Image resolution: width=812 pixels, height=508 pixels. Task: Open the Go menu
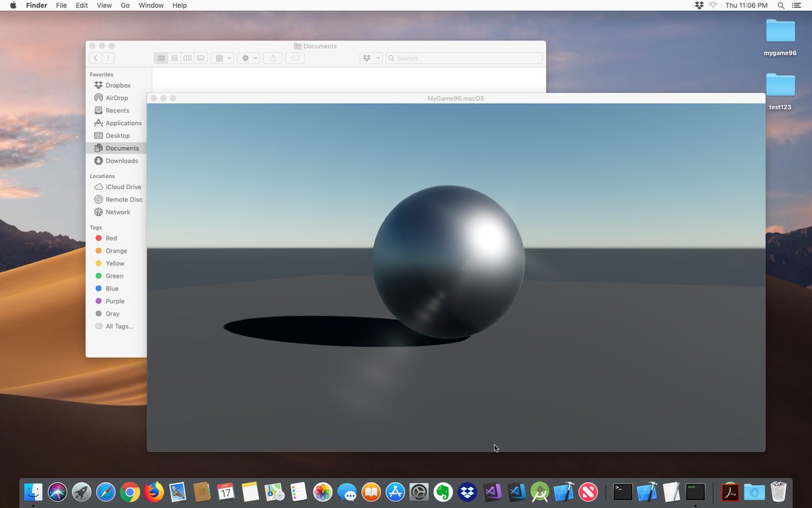(125, 5)
